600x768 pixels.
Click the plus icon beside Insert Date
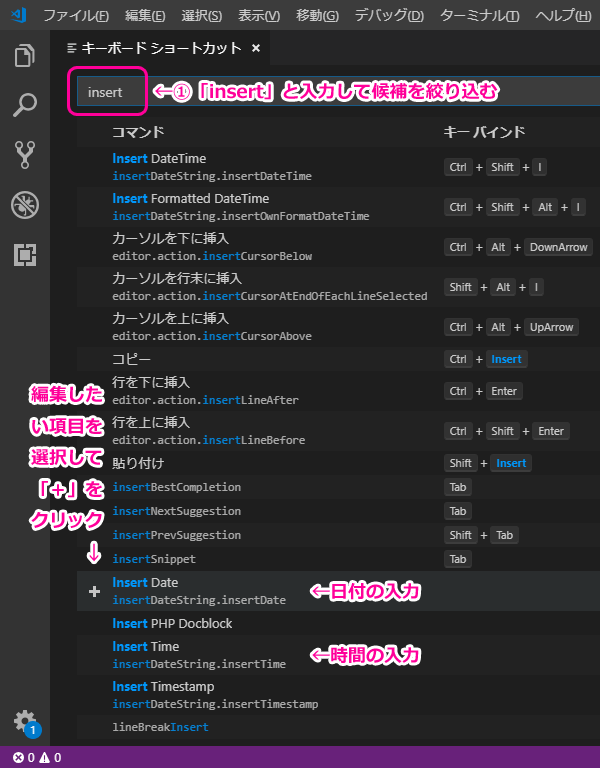pyautogui.click(x=94, y=591)
